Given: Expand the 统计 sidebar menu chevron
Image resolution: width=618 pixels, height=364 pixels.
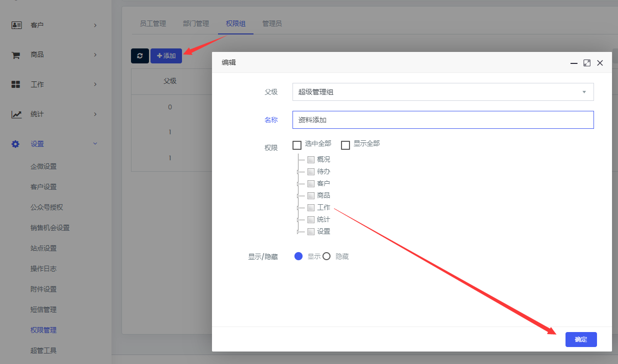Looking at the screenshot, I should pos(95,114).
